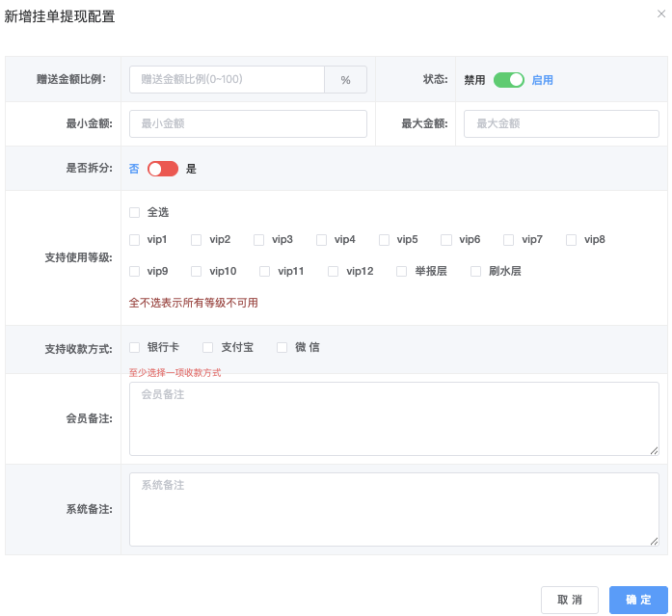Check the vip1 level checkbox
The width and height of the screenshot is (672, 616).
[x=135, y=239]
